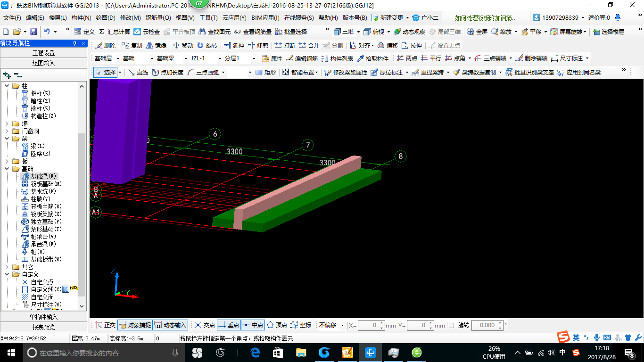Run 汇总计算 summary calculation
The image size is (644, 362).
coord(114,32)
